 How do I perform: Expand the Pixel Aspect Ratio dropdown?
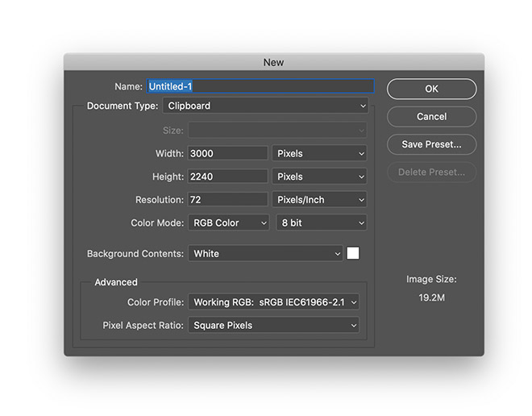point(274,326)
